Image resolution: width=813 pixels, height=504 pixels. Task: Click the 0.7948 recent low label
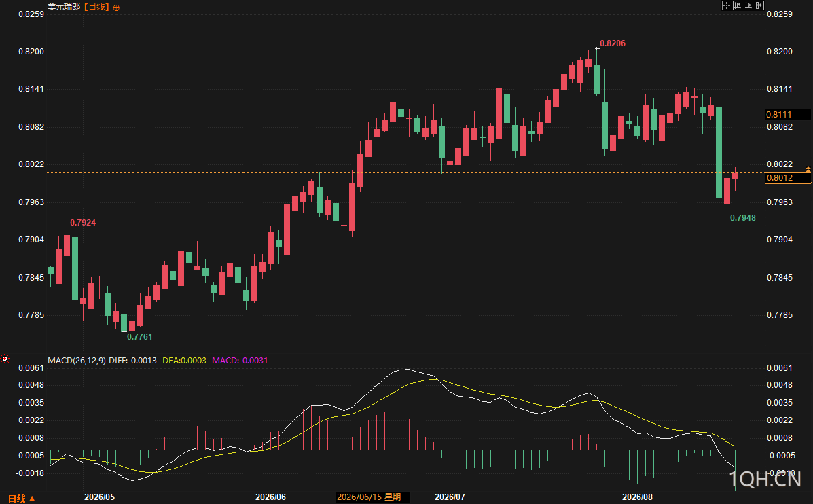pos(742,218)
